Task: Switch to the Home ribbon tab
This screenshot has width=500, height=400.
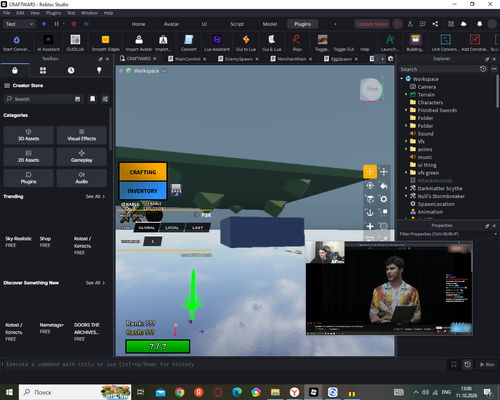Action: point(138,24)
